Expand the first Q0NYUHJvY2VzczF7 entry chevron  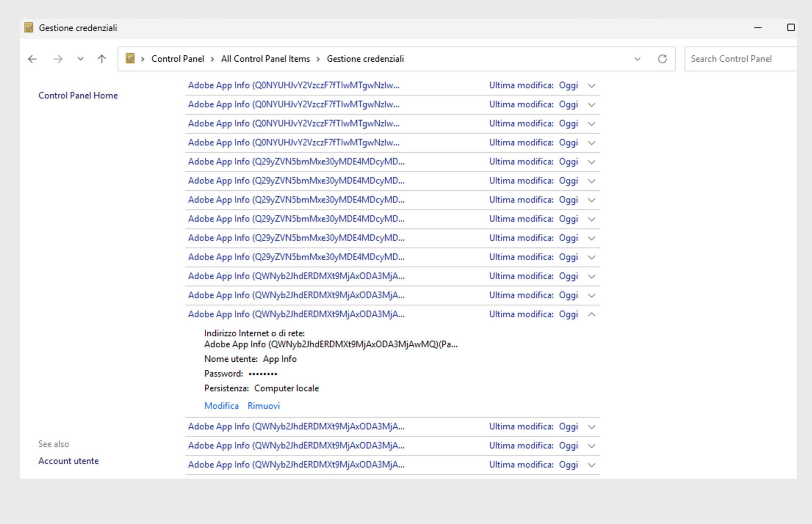point(592,86)
